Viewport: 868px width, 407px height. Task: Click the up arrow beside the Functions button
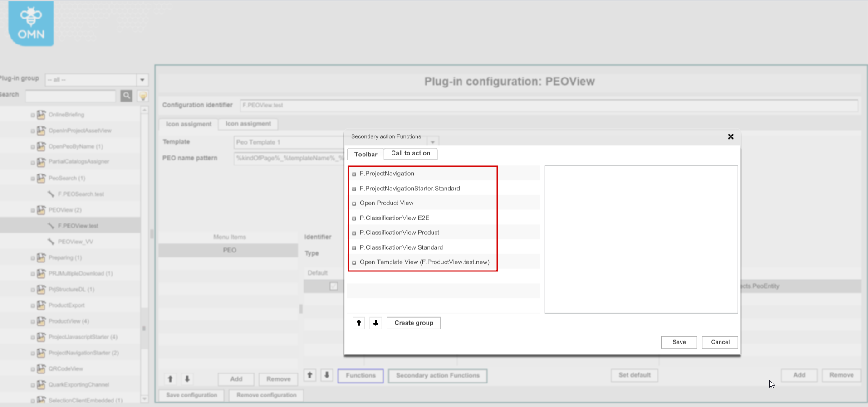click(x=310, y=375)
